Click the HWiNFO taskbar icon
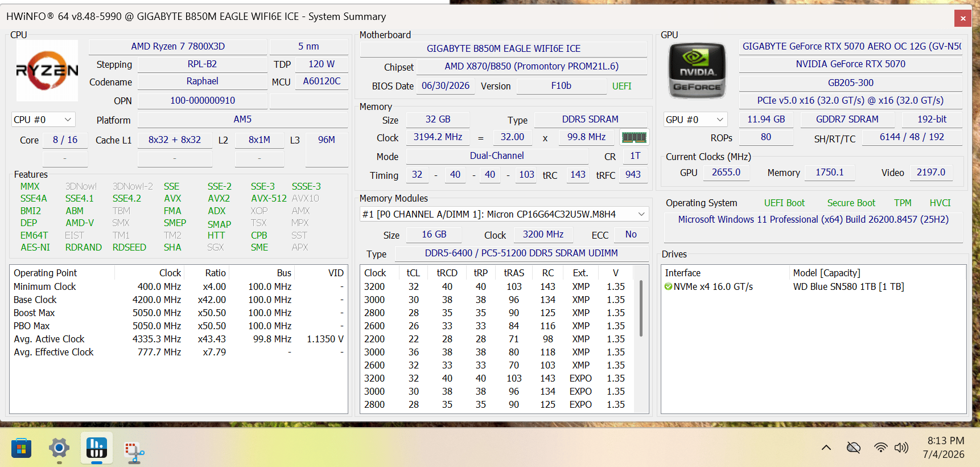Screen dimensions: 980x467 point(97,448)
